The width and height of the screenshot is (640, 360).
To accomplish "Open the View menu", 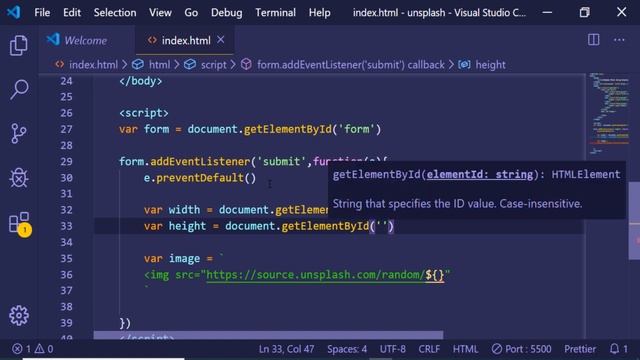I will click(160, 13).
